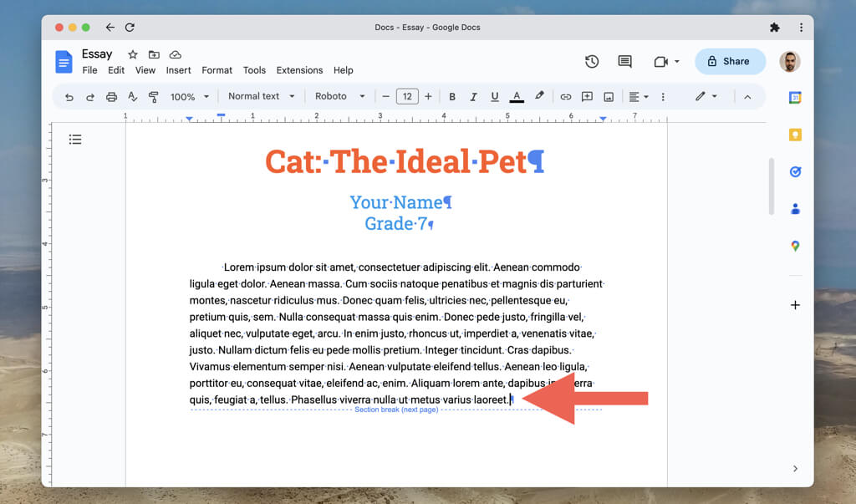
Task: Increase font size with plus button
Action: coord(429,97)
